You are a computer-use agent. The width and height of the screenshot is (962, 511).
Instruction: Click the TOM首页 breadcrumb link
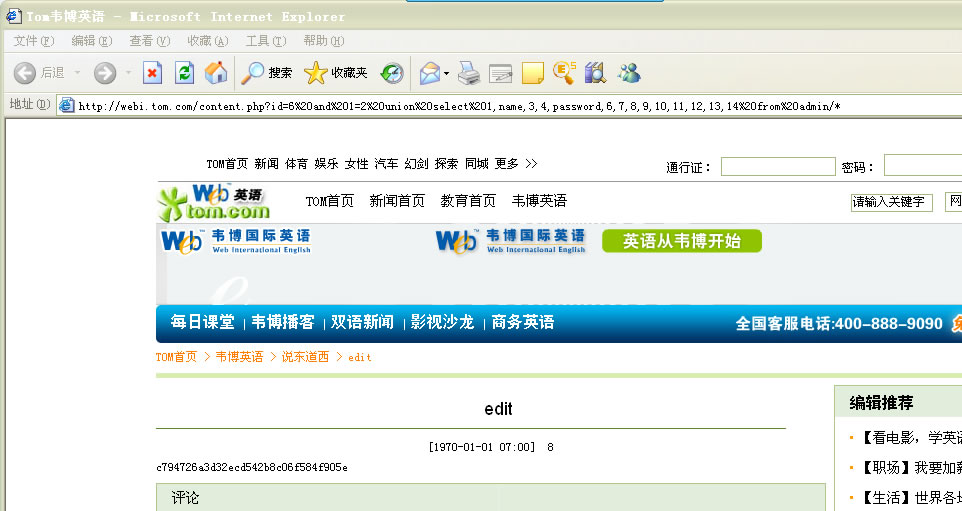177,357
